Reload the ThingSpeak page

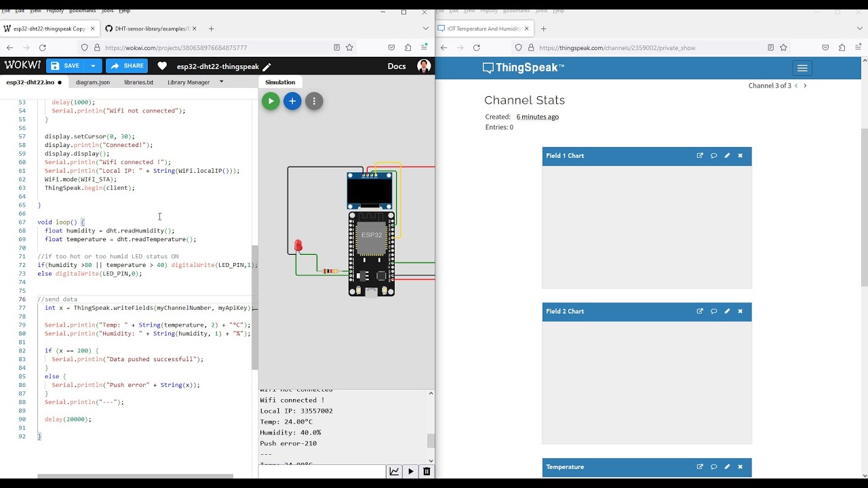point(477,47)
